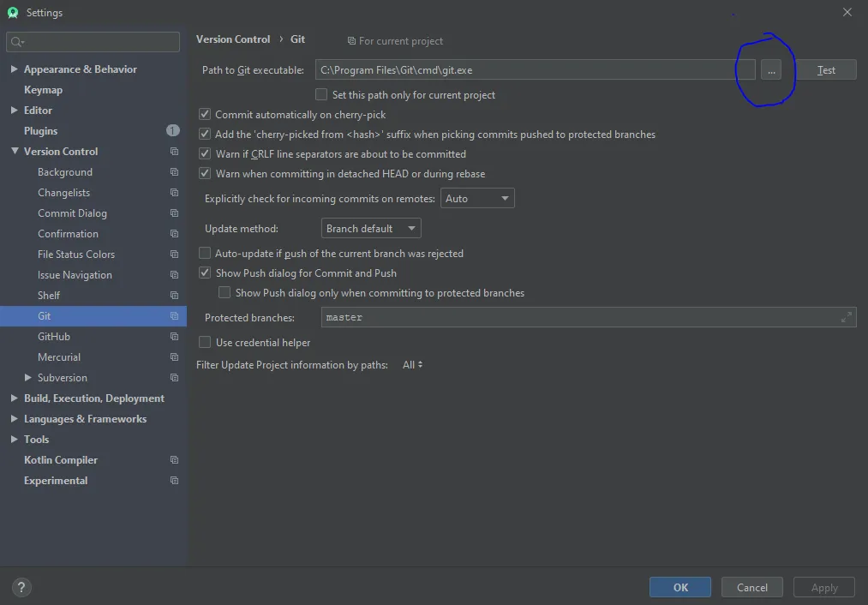This screenshot has width=868, height=605.
Task: Expand Appearance & Behavior section
Action: point(14,69)
